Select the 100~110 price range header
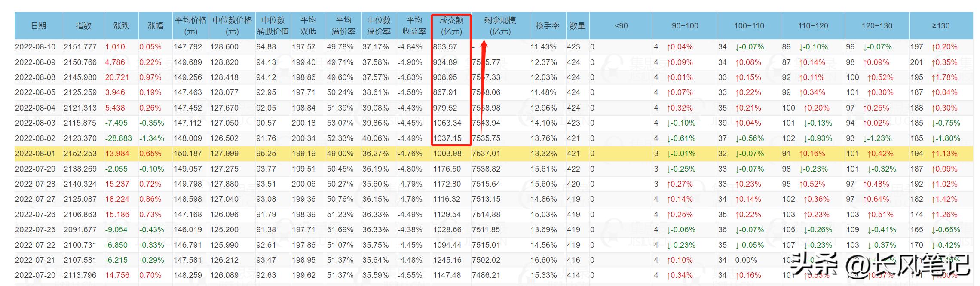 pos(749,26)
